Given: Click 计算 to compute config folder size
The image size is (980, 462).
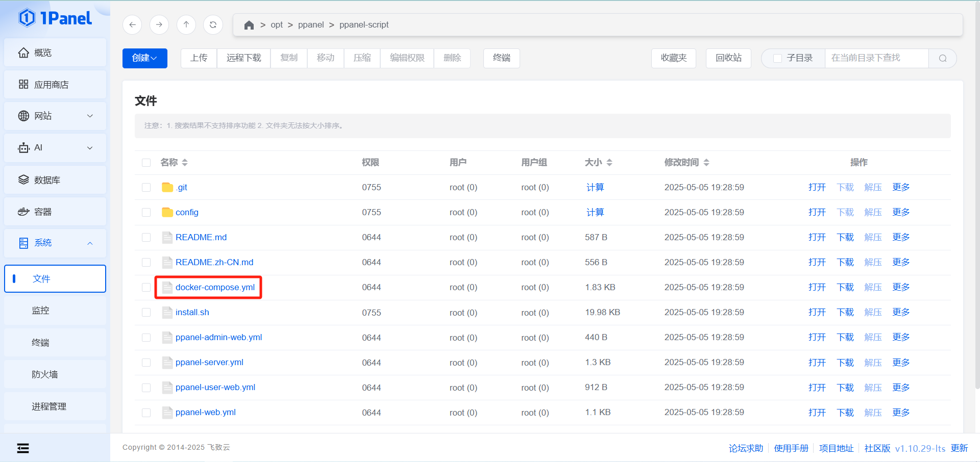Looking at the screenshot, I should point(595,212).
